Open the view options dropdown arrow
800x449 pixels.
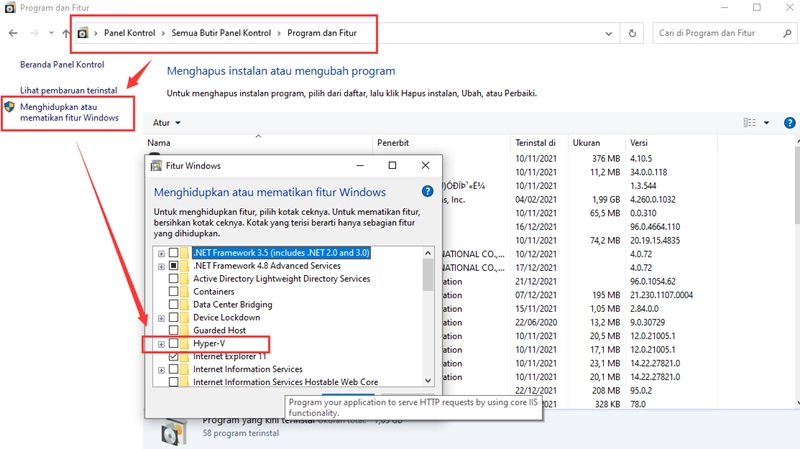(766, 123)
